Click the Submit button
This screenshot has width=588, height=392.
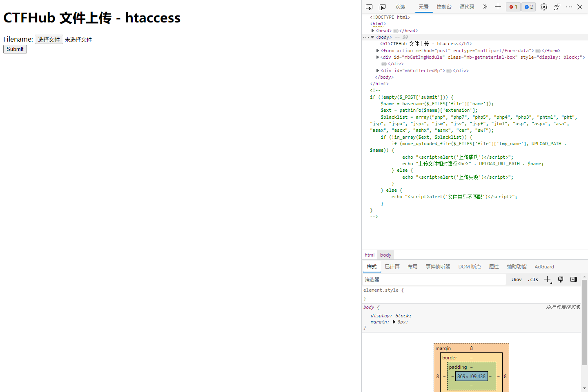pos(15,49)
